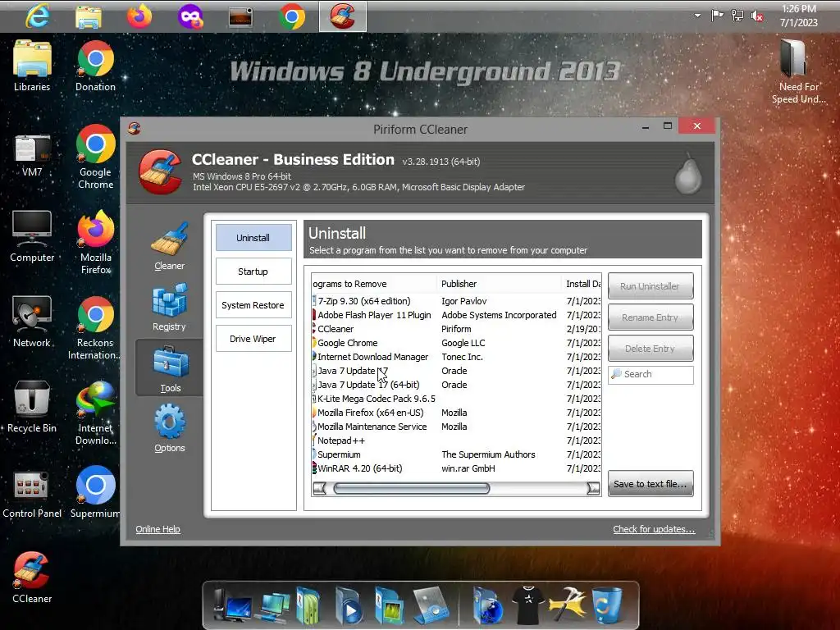840x630 pixels.
Task: Select Internet Download Manager entry
Action: point(456,357)
